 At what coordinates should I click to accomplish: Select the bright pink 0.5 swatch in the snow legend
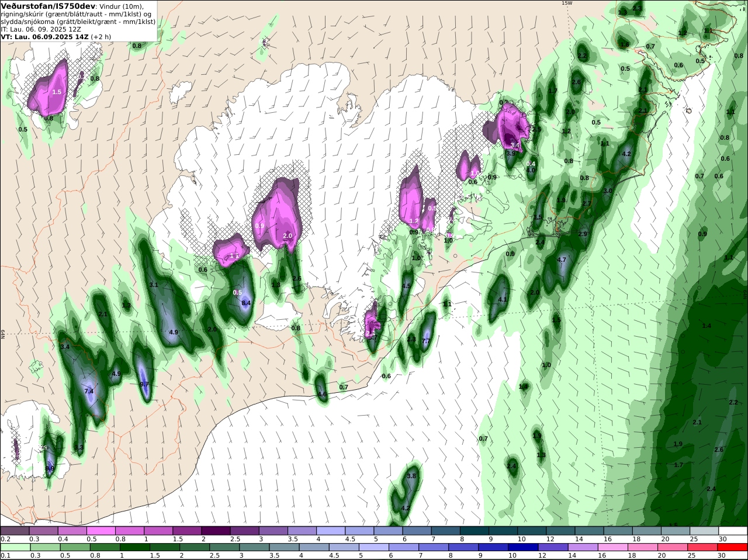pyautogui.click(x=101, y=531)
